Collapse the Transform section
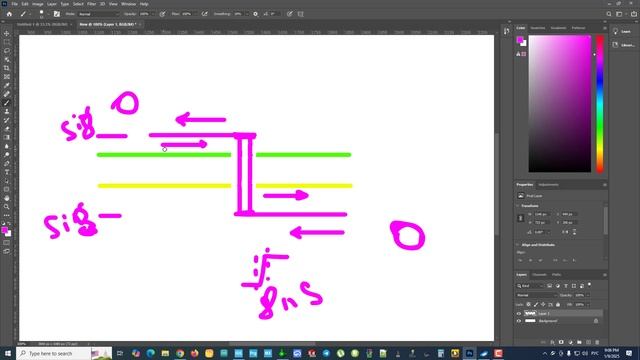This screenshot has height=360, width=640. (518, 206)
